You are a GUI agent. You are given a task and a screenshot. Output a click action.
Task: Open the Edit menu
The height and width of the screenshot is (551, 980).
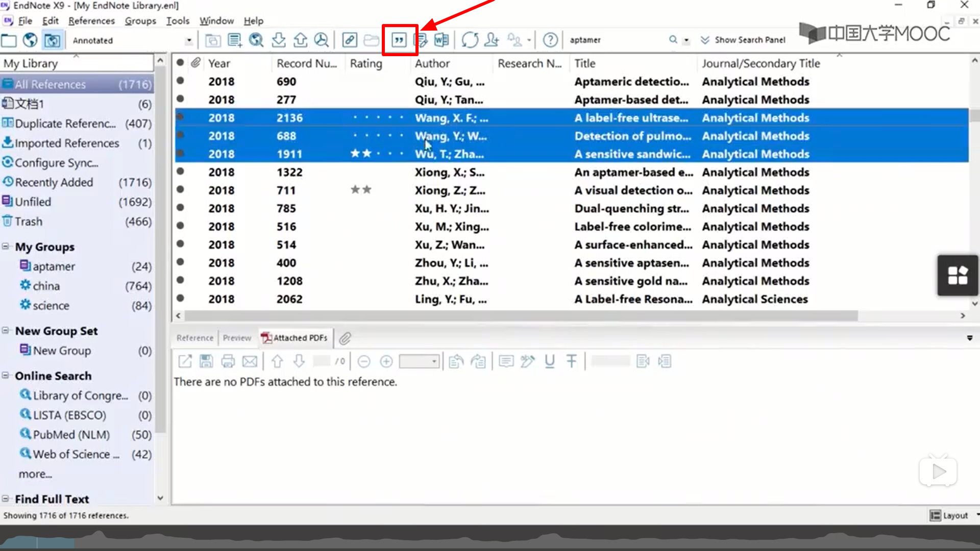pos(50,21)
